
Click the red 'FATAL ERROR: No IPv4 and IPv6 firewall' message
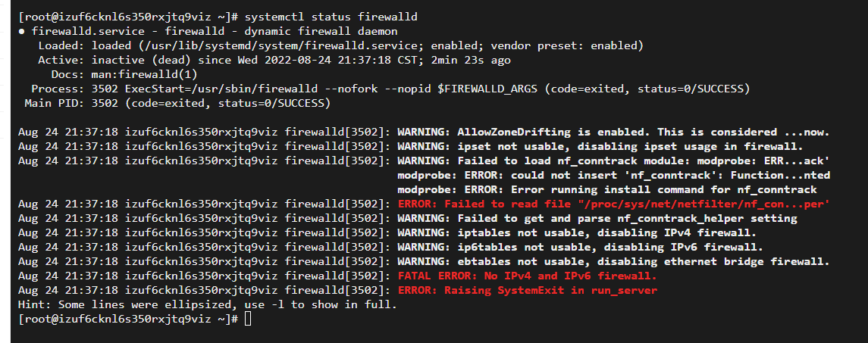click(x=527, y=276)
